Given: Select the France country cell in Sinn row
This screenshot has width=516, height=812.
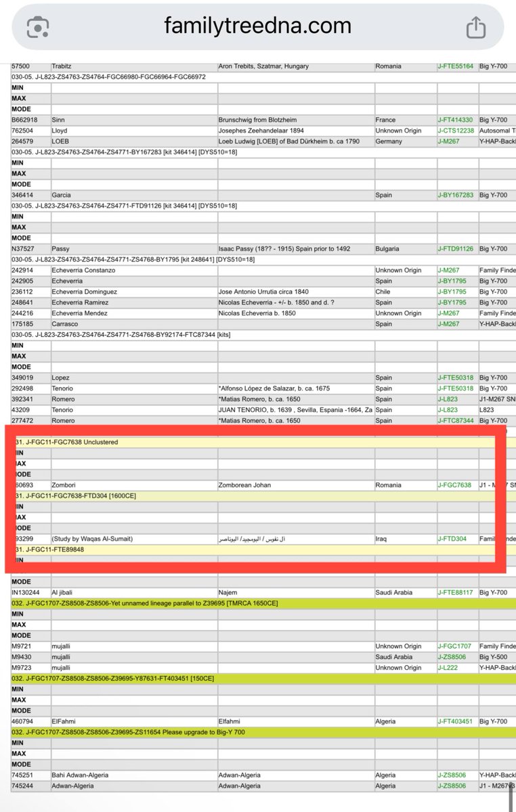Looking at the screenshot, I should click(x=386, y=120).
